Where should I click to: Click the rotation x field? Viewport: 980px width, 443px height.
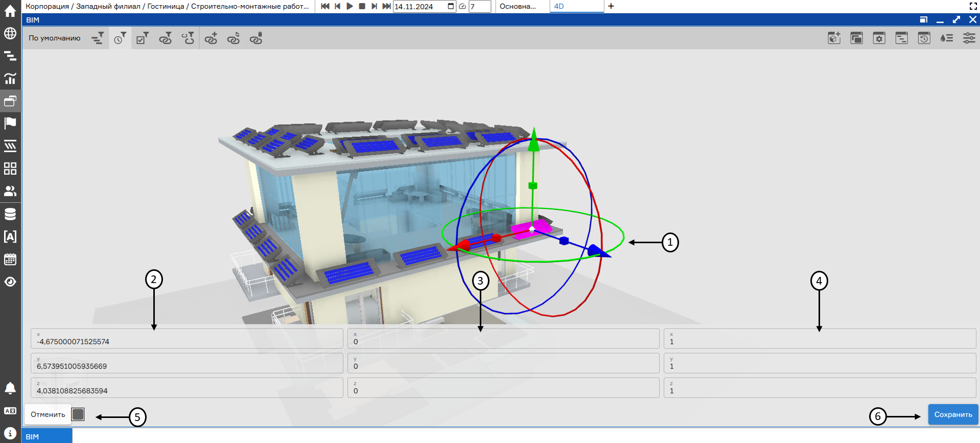(x=503, y=339)
